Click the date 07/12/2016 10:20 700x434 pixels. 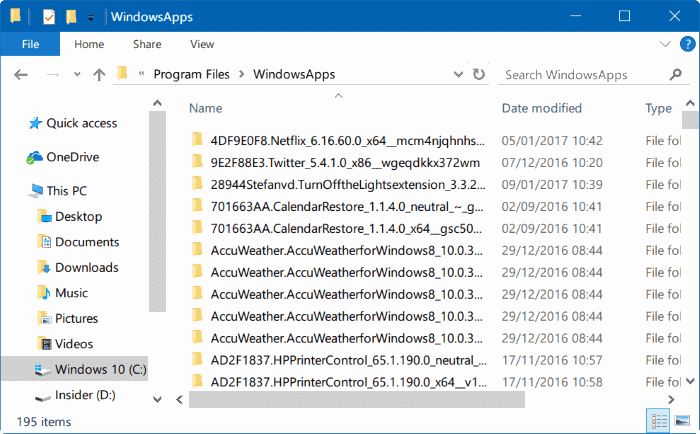[x=552, y=163]
